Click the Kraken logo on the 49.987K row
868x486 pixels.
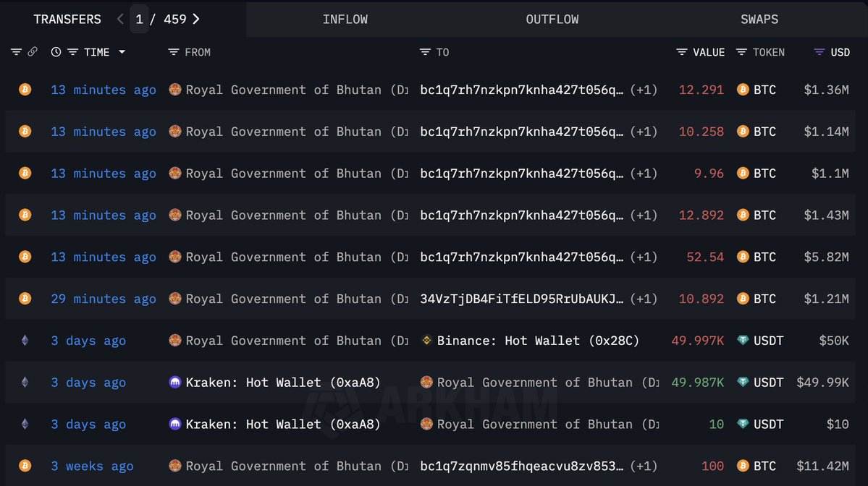[174, 383]
